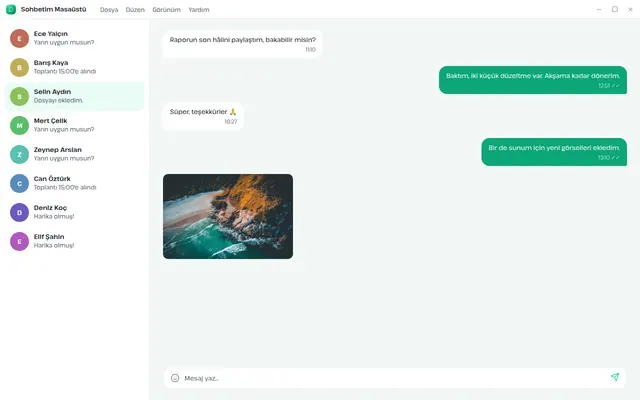Screen dimensions: 640x400
Task: Click Zeynep Arslan's teal avatar
Action: 19,154
